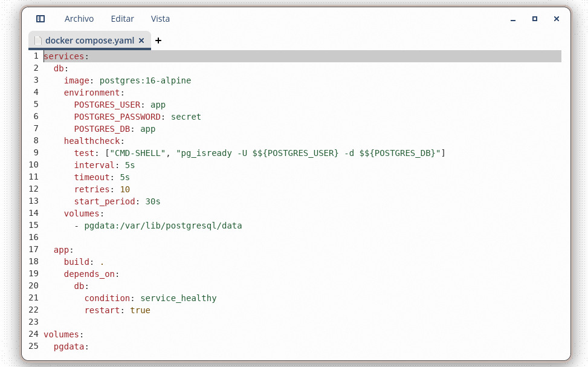The height and width of the screenshot is (367, 588).
Task: Click 'postgres:16-alpine' image value
Action: click(x=145, y=80)
